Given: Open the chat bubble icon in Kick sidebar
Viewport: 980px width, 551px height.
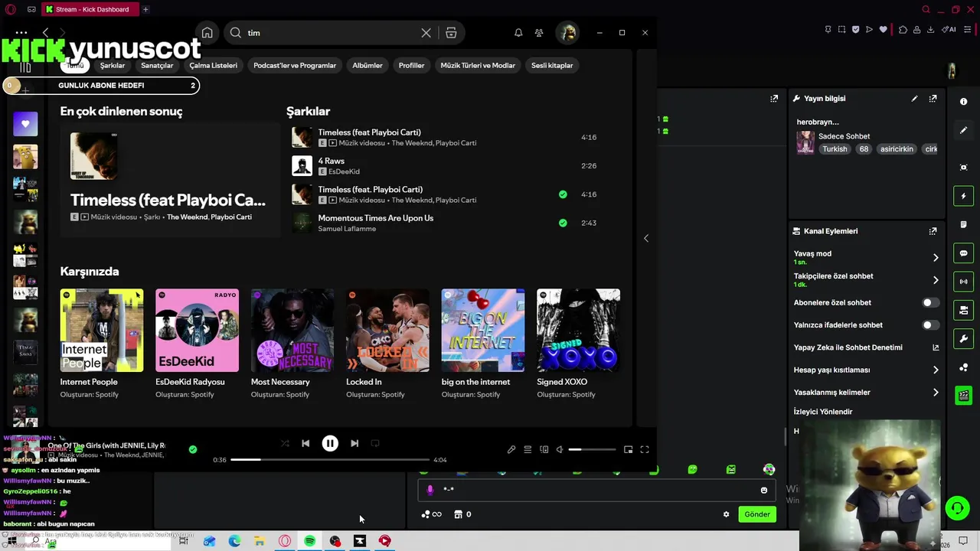Looking at the screenshot, I should [963, 253].
